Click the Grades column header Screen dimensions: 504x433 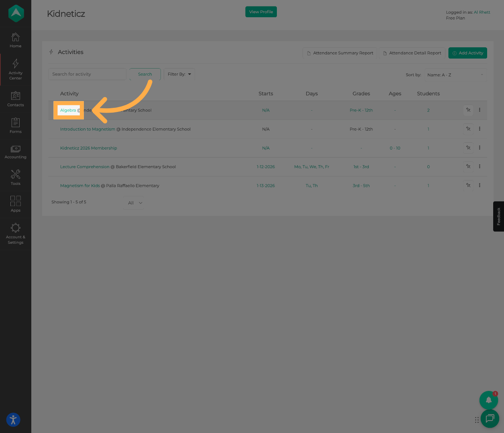[361, 93]
